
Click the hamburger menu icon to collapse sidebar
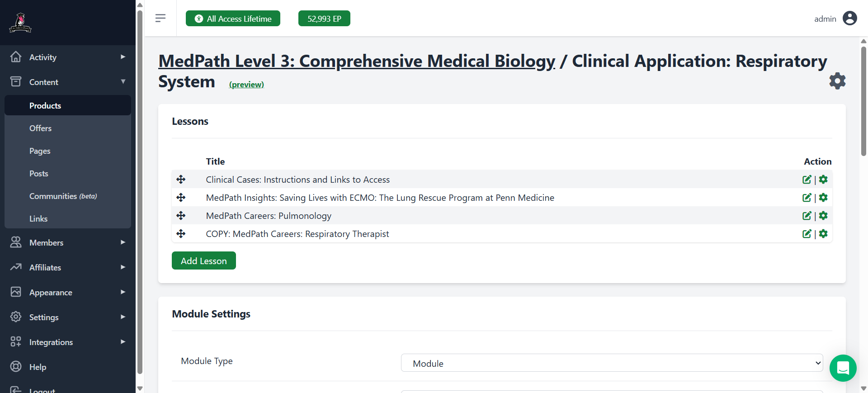coord(160,18)
